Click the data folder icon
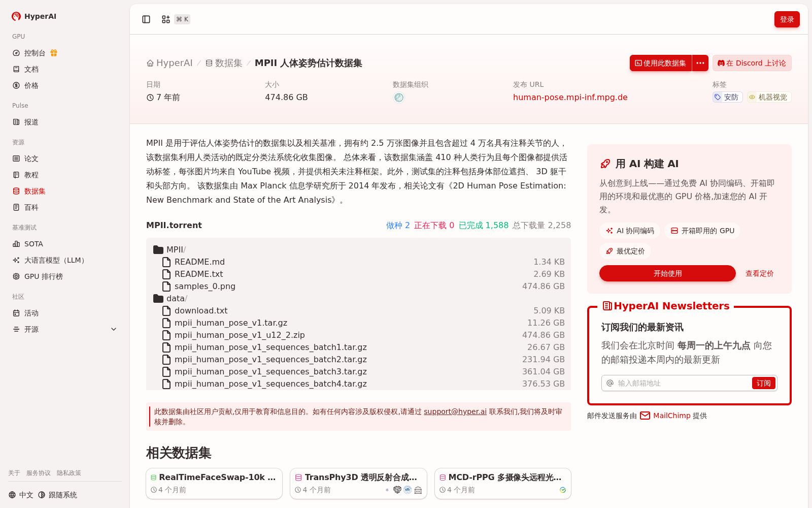 (158, 298)
